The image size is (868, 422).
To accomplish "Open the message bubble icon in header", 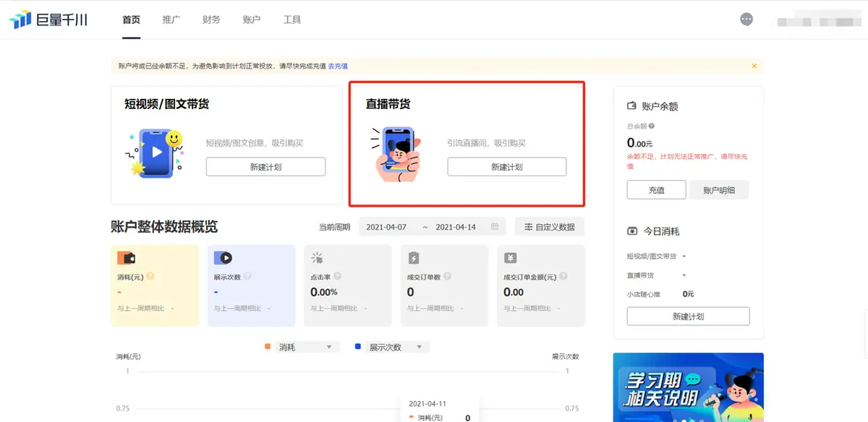I will click(x=746, y=20).
